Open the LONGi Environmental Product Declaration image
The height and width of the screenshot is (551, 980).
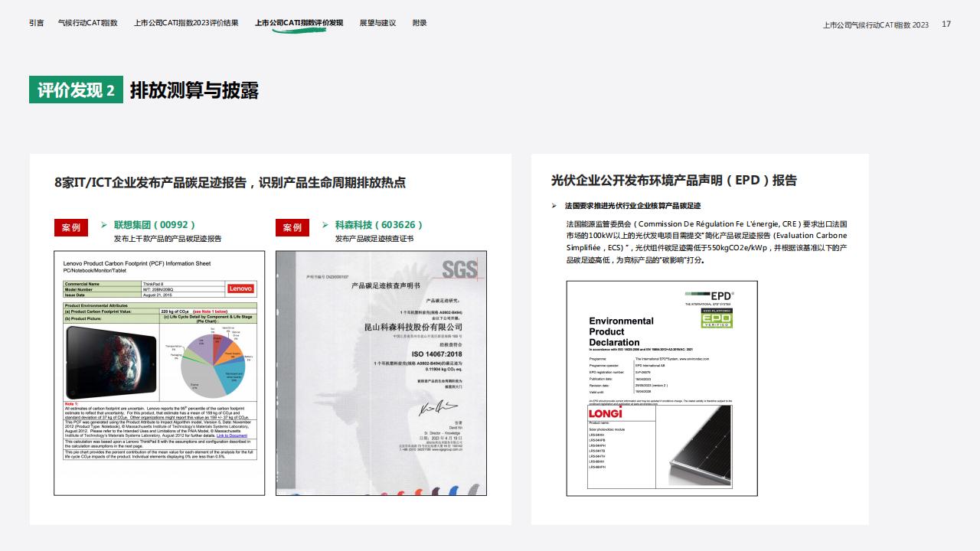coord(662,388)
